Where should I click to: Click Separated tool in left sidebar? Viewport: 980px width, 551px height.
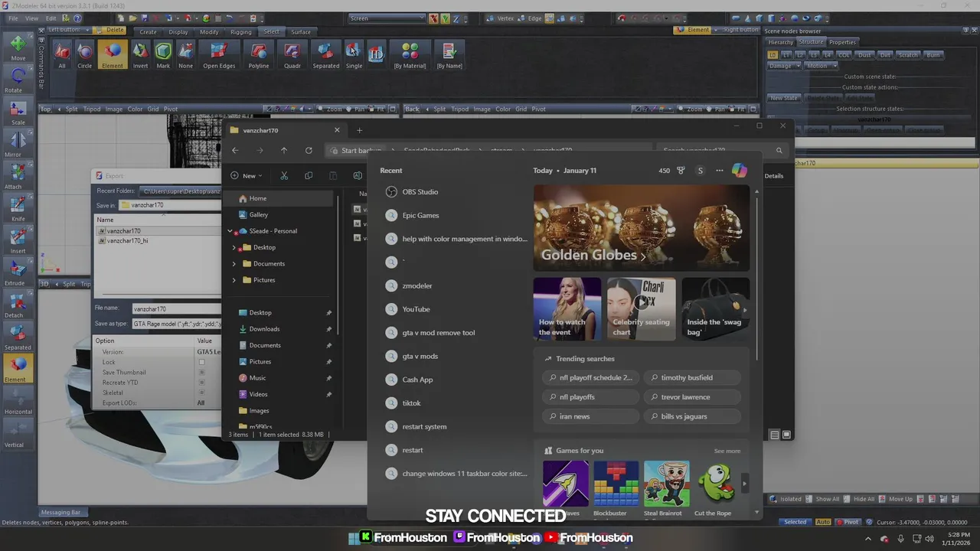17,337
